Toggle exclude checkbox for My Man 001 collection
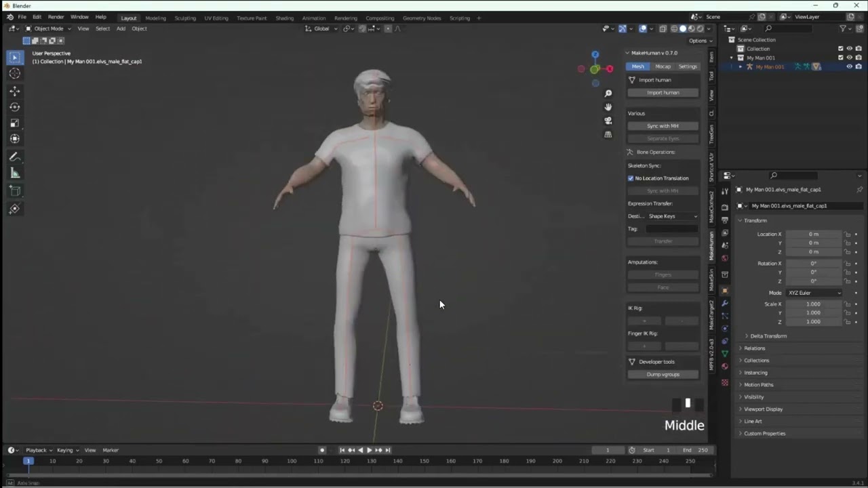Image resolution: width=868 pixels, height=488 pixels. coord(841,58)
